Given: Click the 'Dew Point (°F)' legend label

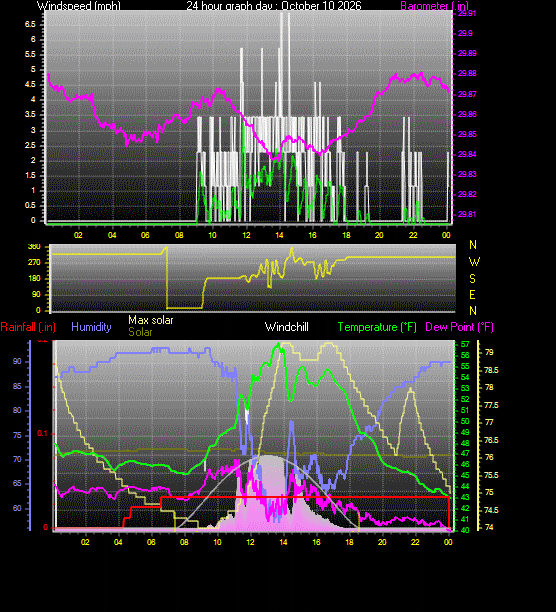Looking at the screenshot, I should coord(459,327).
